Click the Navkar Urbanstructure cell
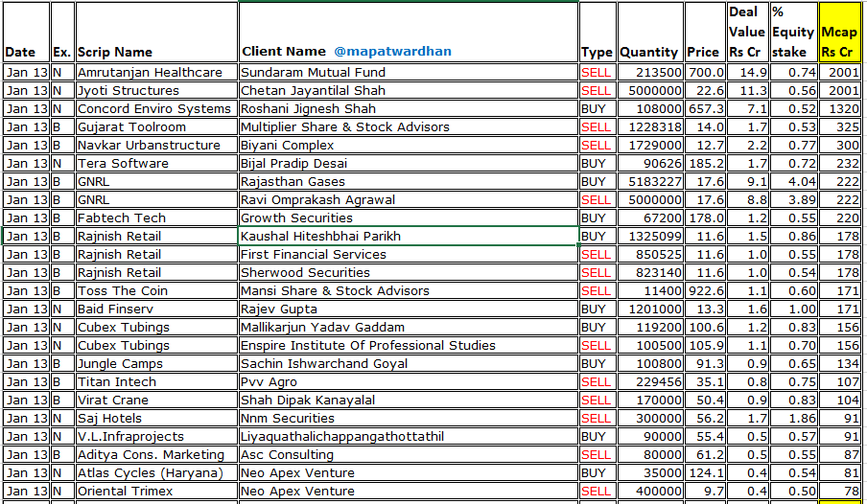Viewport: 867px width, 504px height. [156, 146]
